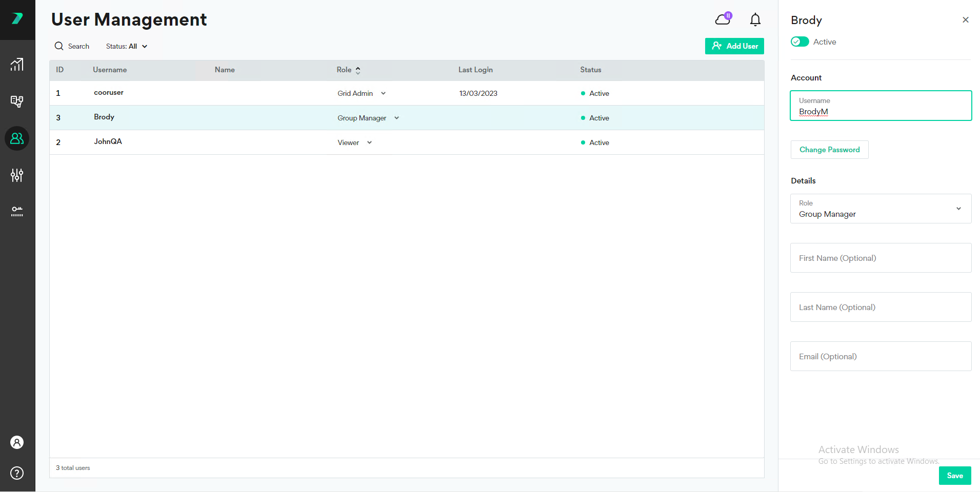Open the settings sliders icon in the sidebar
The height and width of the screenshot is (492, 980).
[x=17, y=175]
